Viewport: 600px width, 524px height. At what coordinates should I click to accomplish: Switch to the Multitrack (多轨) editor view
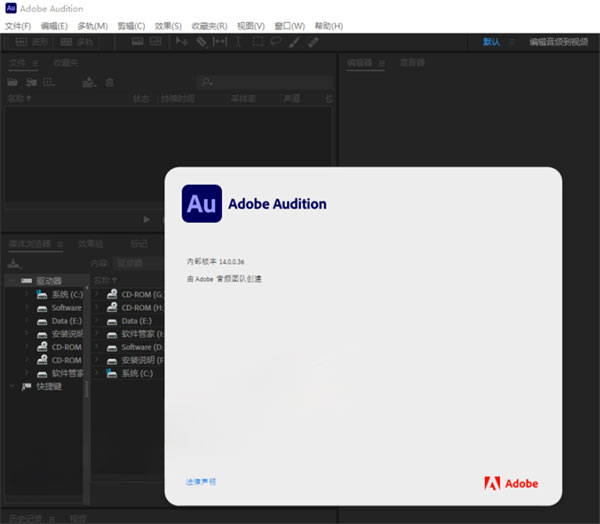click(x=77, y=42)
